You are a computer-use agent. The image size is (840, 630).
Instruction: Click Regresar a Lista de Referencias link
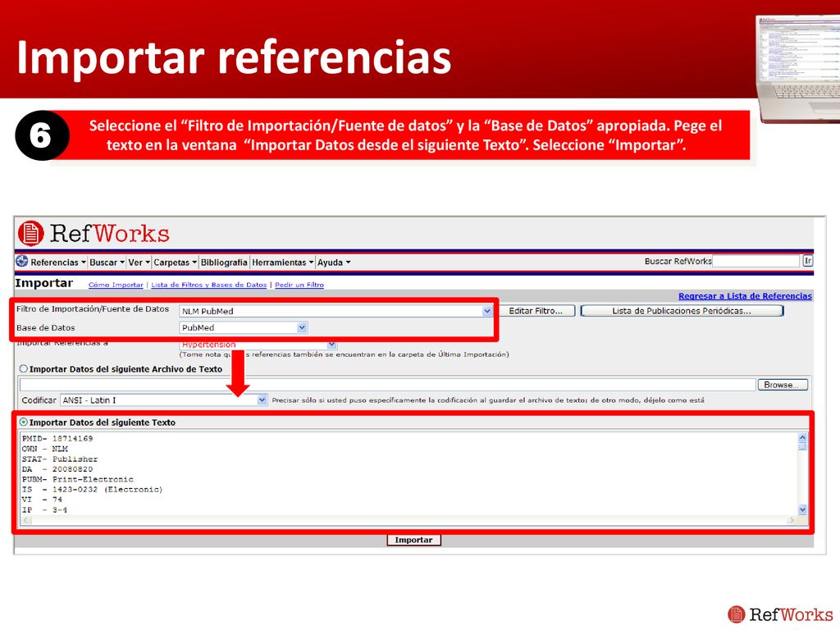[x=745, y=296]
